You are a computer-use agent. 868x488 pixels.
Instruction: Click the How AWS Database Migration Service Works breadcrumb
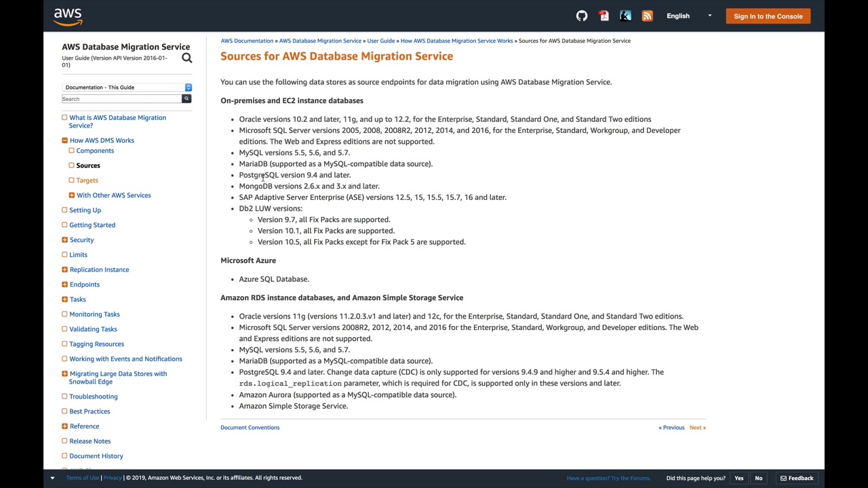(456, 41)
